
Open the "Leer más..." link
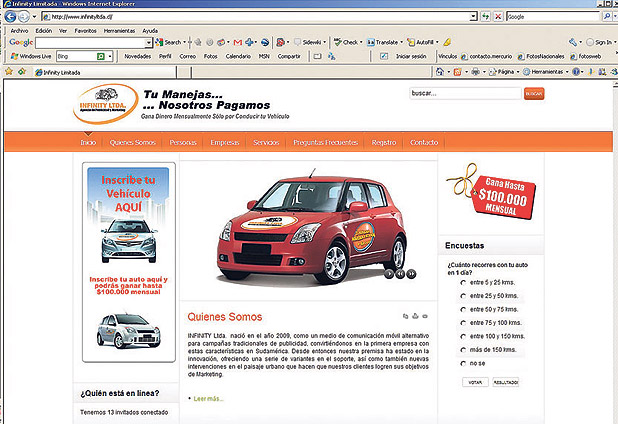point(209,398)
